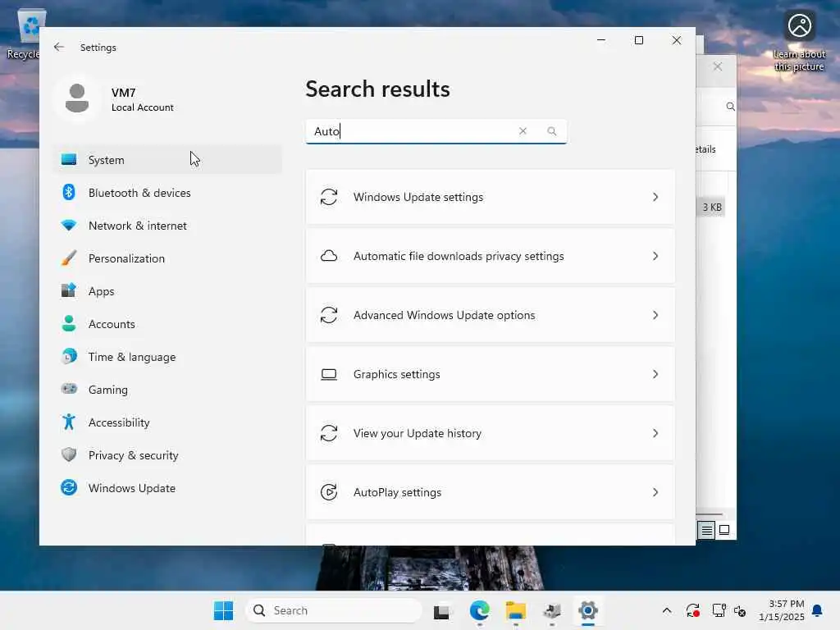Click the magnifier icon in settings search

[x=552, y=131]
